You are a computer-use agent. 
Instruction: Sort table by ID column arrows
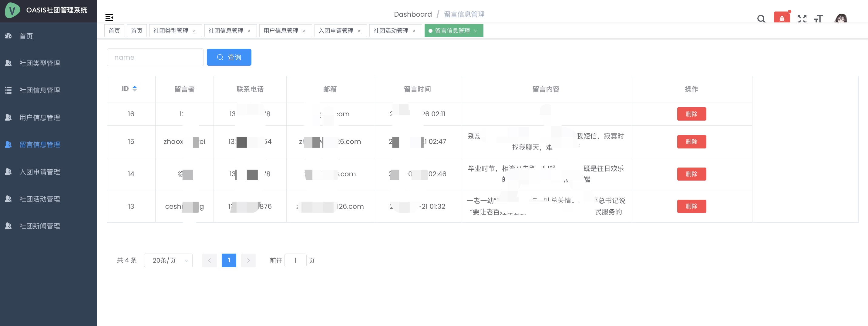coord(134,88)
